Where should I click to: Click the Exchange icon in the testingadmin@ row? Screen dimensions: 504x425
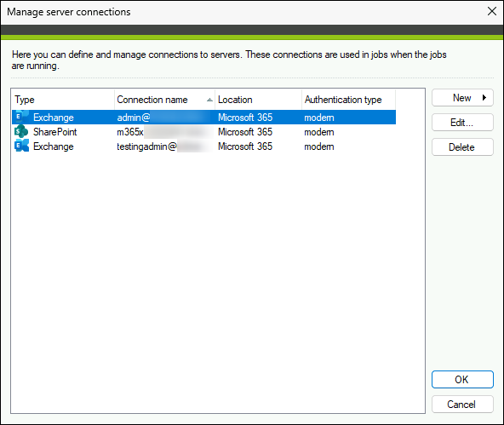click(21, 146)
